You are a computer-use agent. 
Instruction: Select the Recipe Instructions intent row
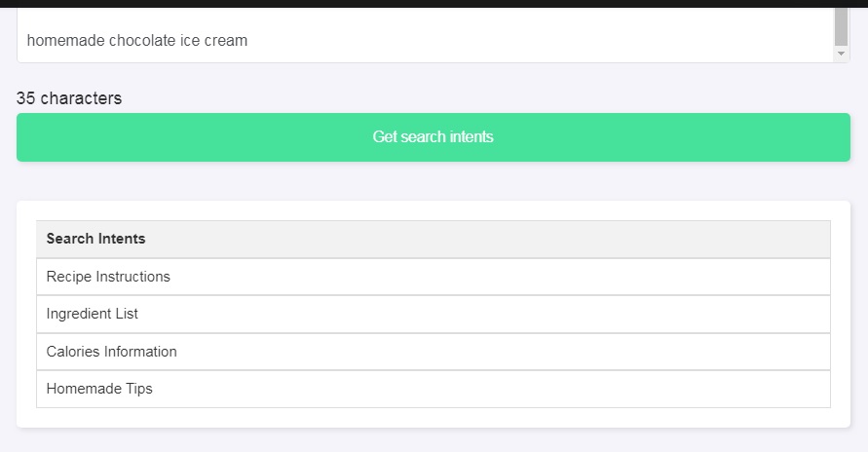click(x=433, y=277)
